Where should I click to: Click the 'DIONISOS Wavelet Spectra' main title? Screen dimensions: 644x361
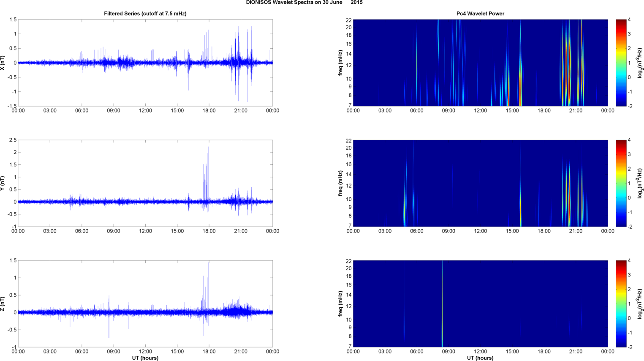tap(304, 3)
